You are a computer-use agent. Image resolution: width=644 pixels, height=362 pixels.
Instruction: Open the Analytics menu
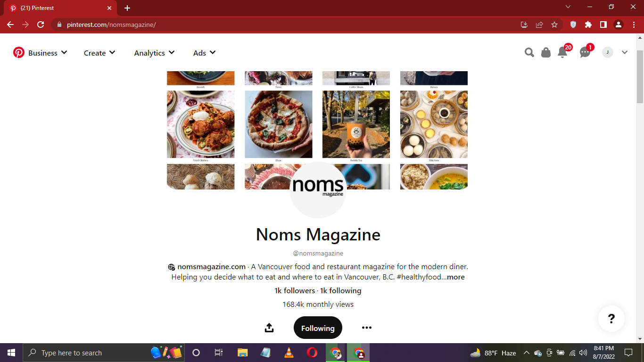154,53
